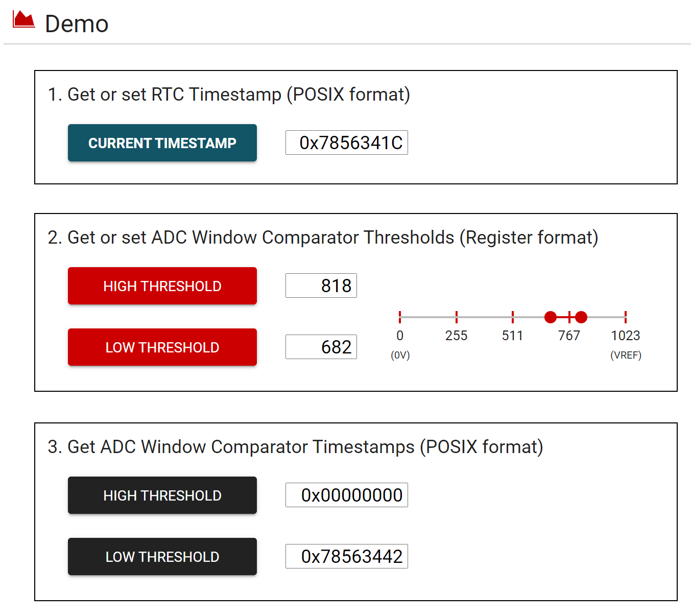
Task: Click the red LOW THRESHOLD button
Action: pyautogui.click(x=162, y=347)
